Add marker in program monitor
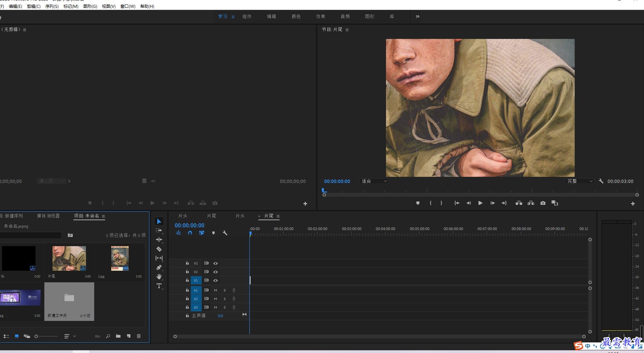644x353 pixels. (x=418, y=203)
